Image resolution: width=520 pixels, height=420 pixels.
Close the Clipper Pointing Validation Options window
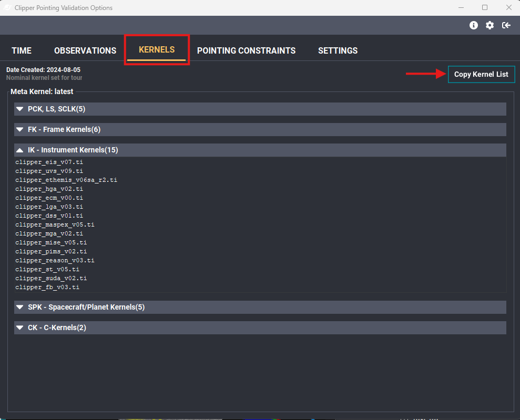tap(509, 7)
